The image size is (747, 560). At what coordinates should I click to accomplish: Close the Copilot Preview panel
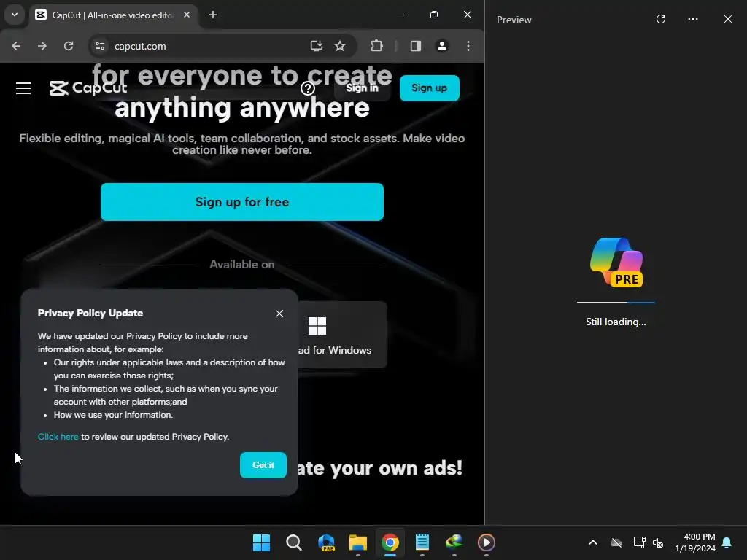coord(728,19)
